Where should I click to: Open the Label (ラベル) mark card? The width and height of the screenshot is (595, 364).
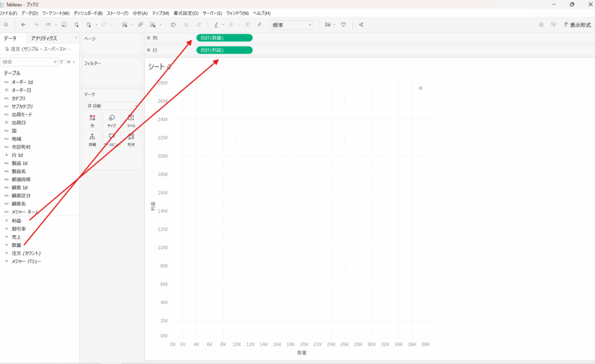pyautogui.click(x=131, y=120)
